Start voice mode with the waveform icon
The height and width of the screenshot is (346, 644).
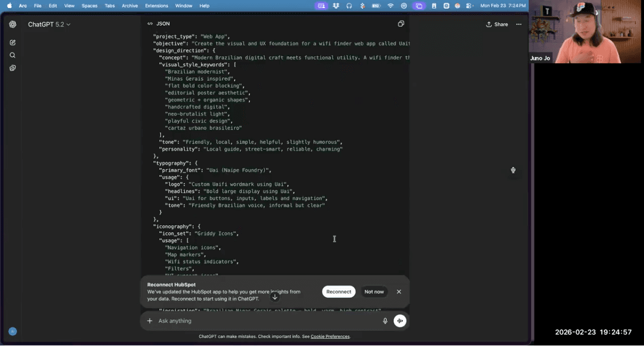click(x=399, y=321)
